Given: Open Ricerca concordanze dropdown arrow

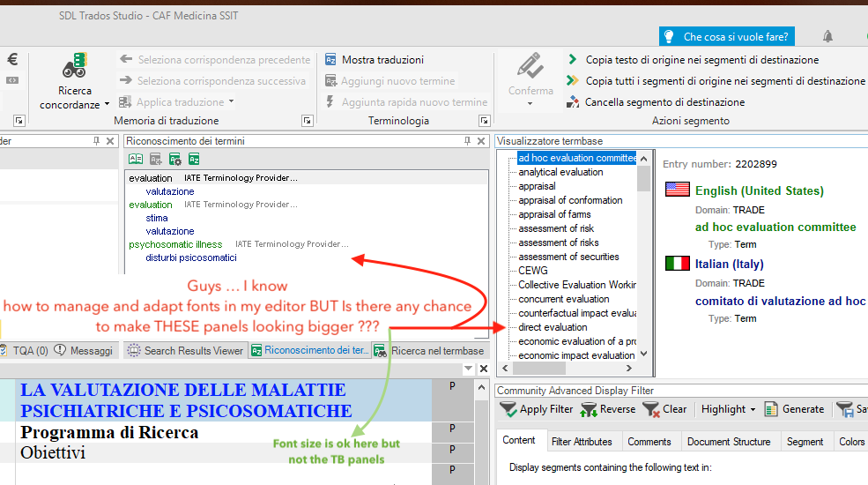Looking at the screenshot, I should 107,105.
